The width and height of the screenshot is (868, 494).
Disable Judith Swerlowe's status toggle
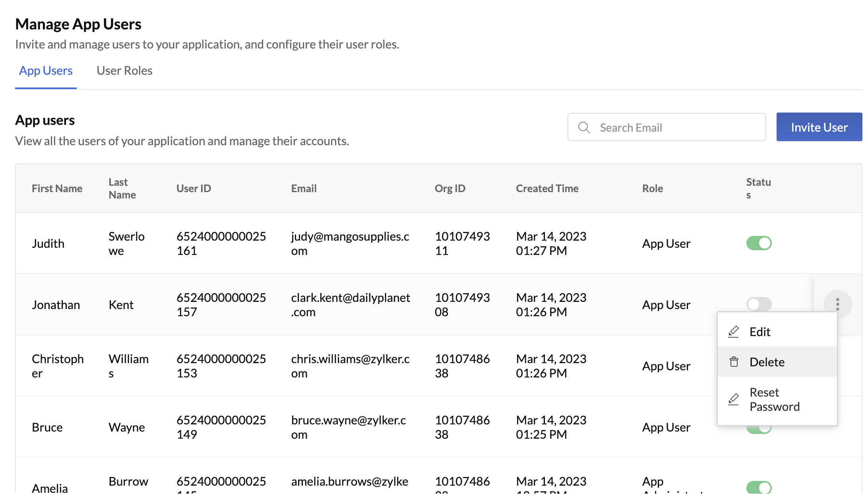(759, 243)
